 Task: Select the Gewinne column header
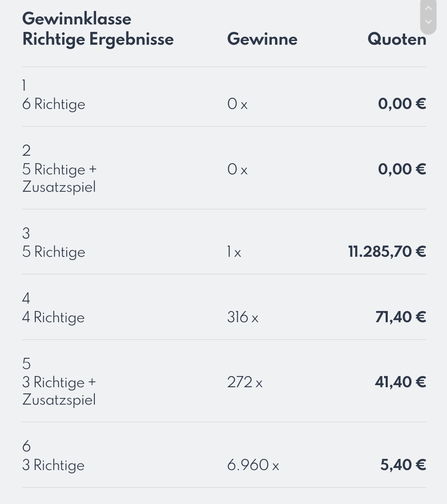point(262,39)
